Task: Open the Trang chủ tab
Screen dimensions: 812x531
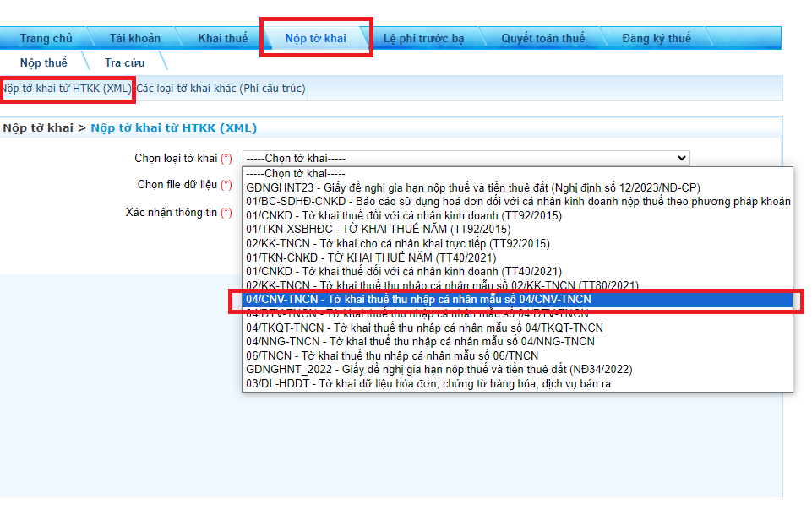Action: [x=46, y=39]
